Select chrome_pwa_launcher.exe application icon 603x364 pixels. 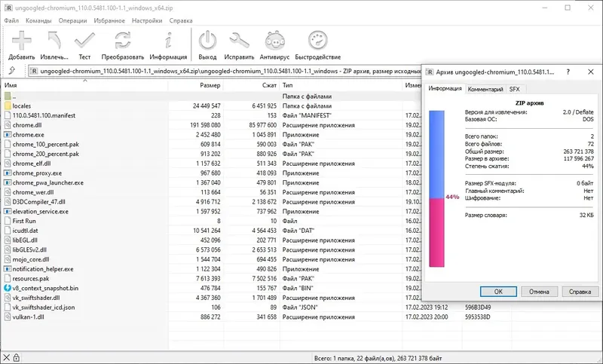tap(8, 182)
